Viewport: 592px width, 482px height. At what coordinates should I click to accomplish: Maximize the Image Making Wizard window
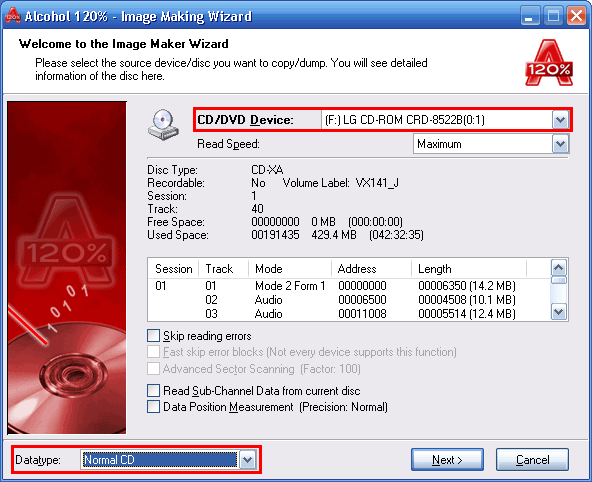coord(553,16)
